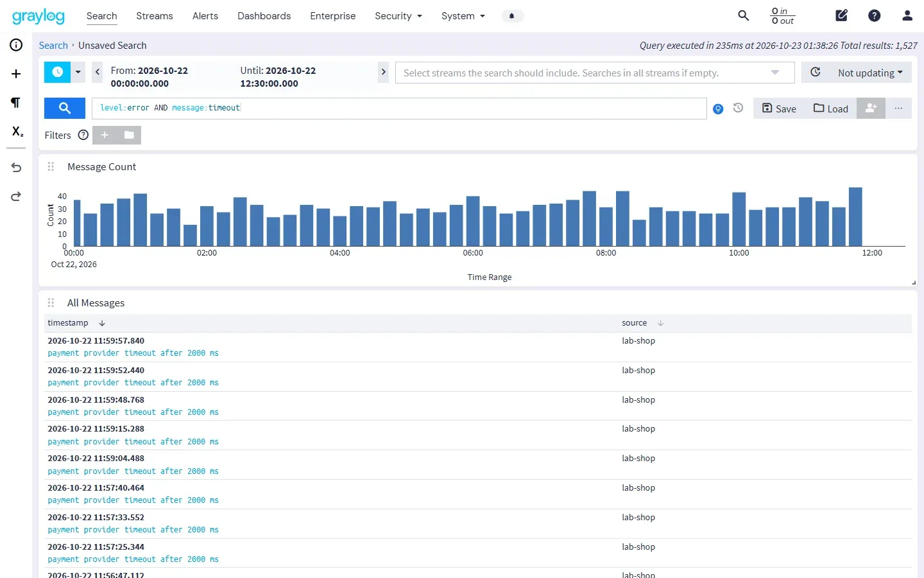Screen dimensions: 924x578
Task: Toggle sort direction on timestamp column
Action: pos(102,323)
